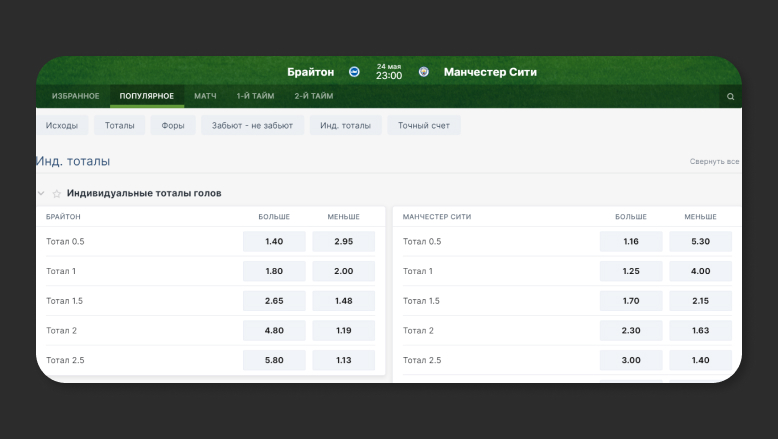Open the Популярное tab
This screenshot has height=439, width=778.
[146, 96]
